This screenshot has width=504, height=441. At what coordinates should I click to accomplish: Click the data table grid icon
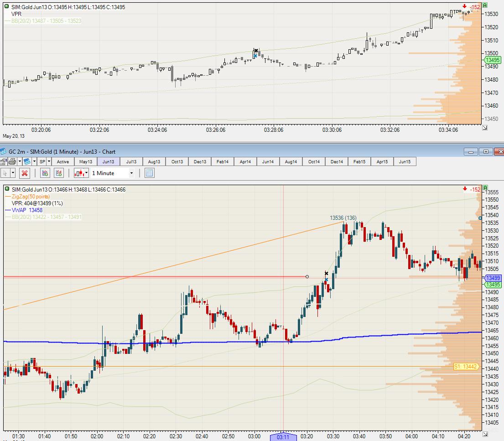(x=150, y=173)
